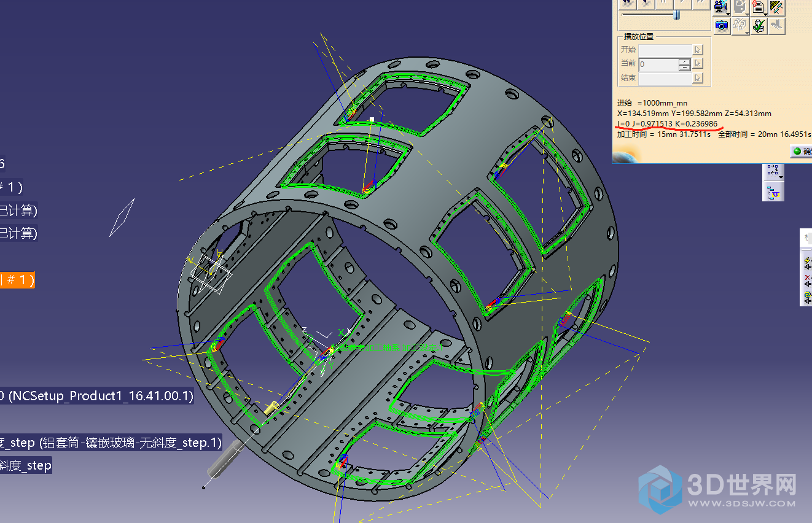Screen dimensions: 812x523
Task: Click the tree structure icon with yellow block
Action: click(x=774, y=193)
